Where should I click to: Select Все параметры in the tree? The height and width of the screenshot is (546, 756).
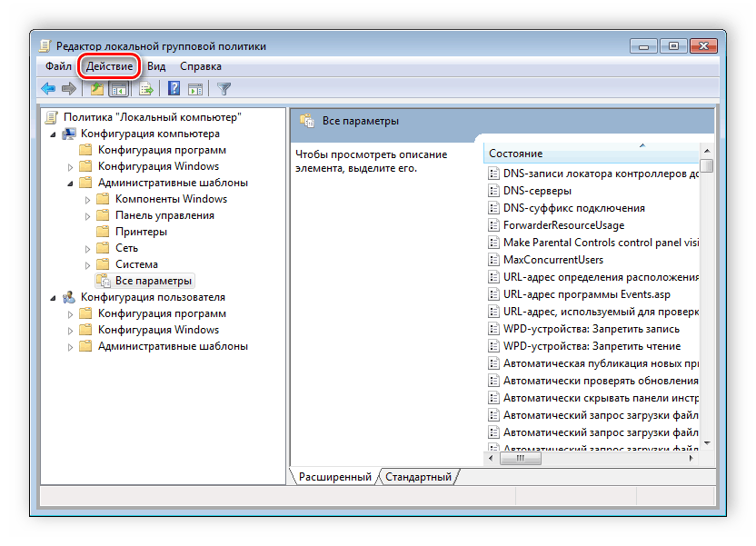(154, 281)
